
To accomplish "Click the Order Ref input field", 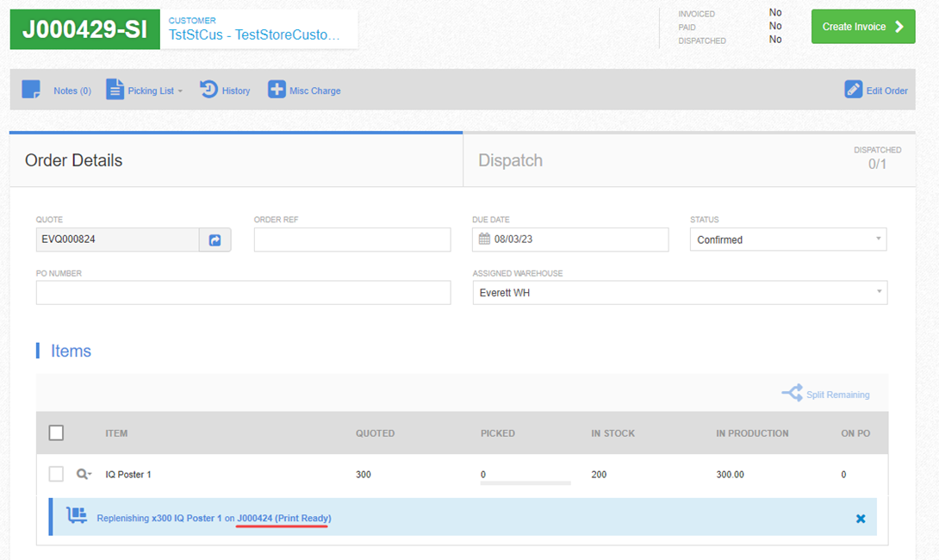I will tap(352, 240).
